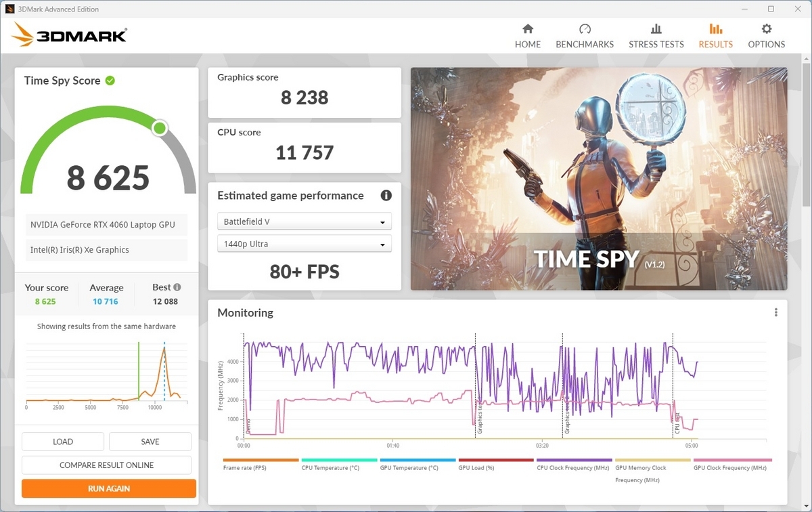Click the info icon beside Estimated game performance

click(386, 196)
